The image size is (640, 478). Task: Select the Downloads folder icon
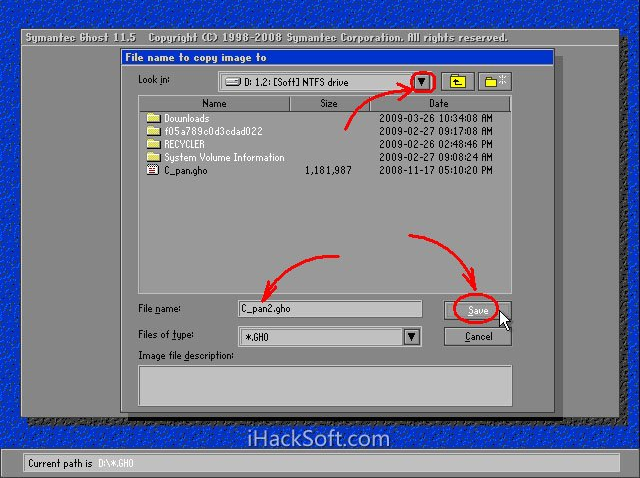[x=153, y=118]
